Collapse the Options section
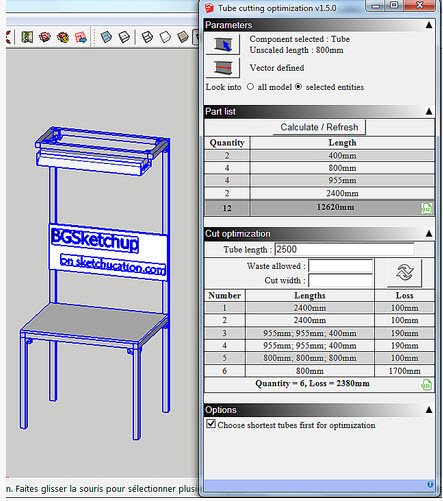The width and height of the screenshot is (443, 501). (429, 410)
